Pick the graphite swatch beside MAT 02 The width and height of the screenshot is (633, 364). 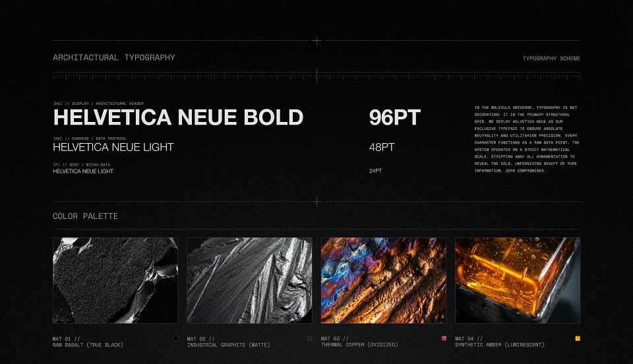[310, 338]
